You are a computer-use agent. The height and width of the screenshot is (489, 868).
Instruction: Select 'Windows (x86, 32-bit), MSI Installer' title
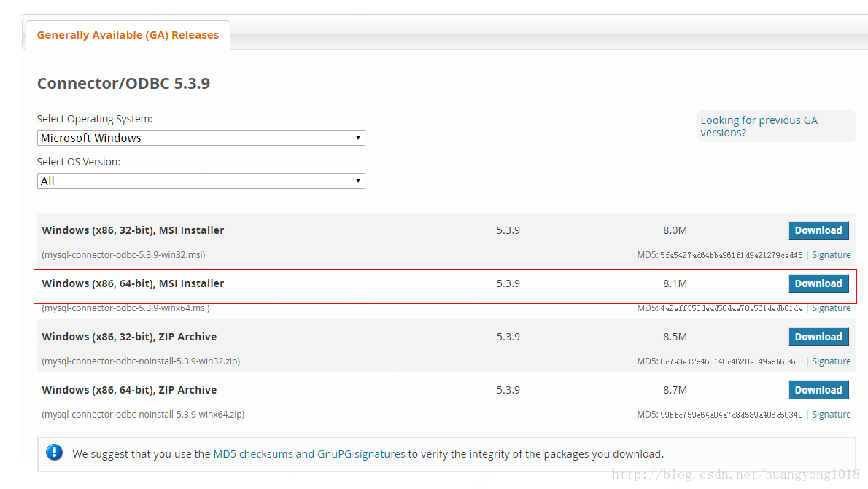tap(133, 230)
